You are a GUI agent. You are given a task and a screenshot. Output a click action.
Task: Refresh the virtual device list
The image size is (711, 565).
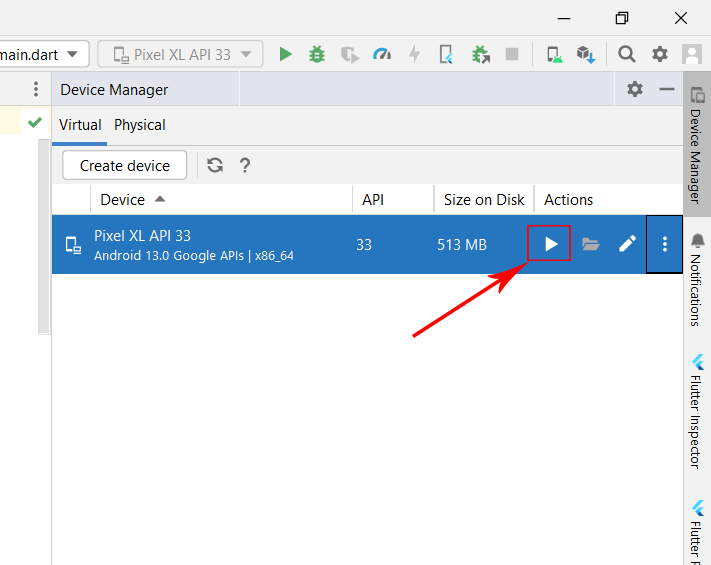(215, 165)
